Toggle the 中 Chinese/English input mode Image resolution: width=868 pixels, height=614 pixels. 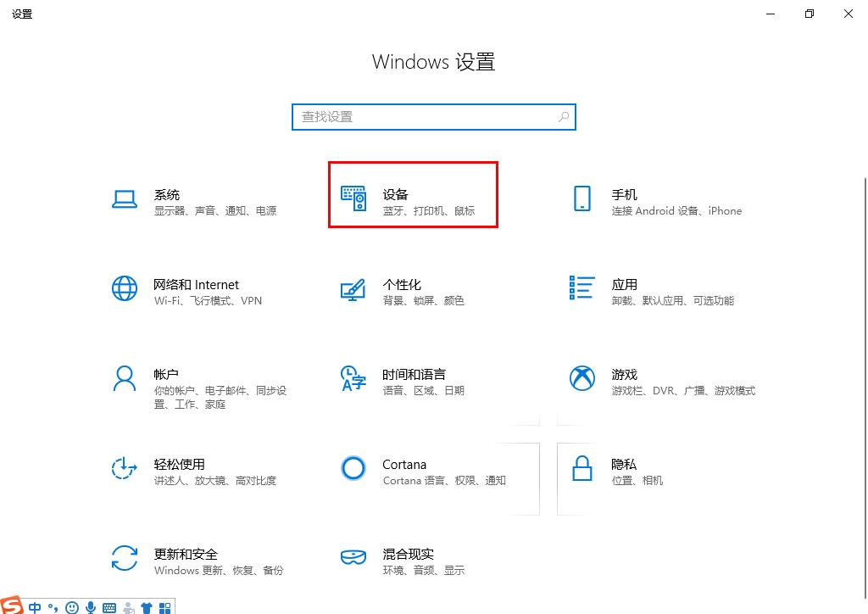tap(35, 607)
